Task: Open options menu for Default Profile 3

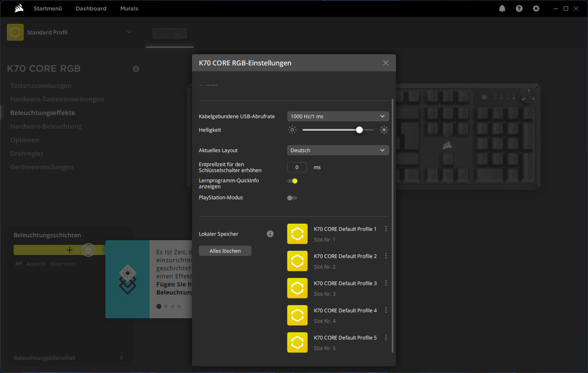Action: click(386, 283)
